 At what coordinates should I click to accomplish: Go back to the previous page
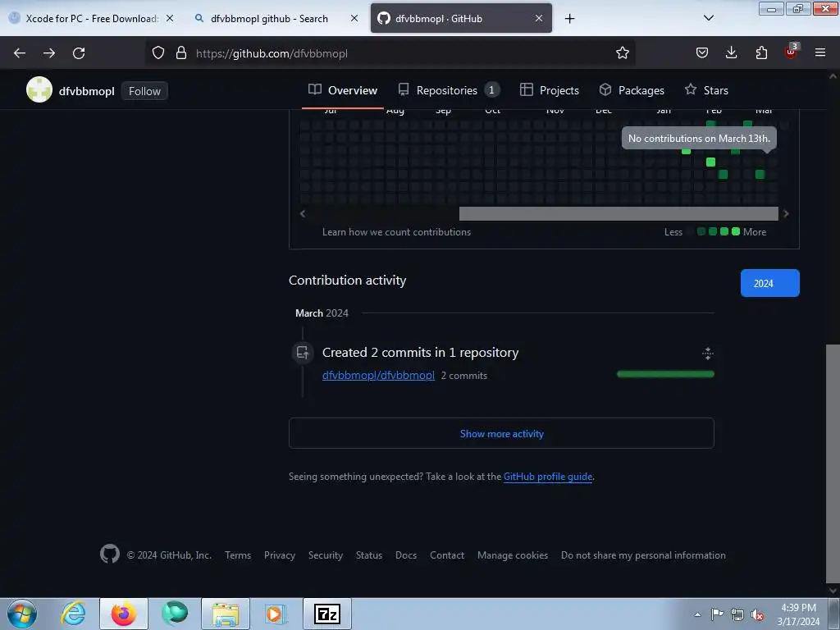[20, 53]
